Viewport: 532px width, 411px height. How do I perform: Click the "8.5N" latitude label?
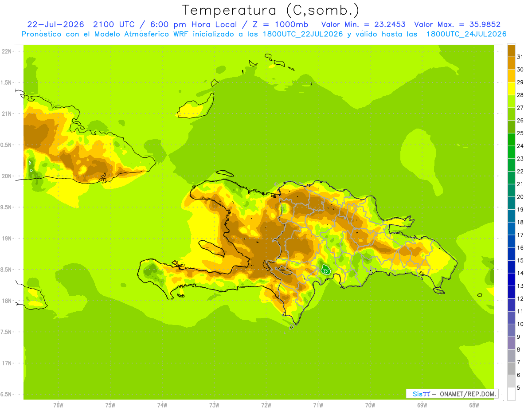click(7, 270)
